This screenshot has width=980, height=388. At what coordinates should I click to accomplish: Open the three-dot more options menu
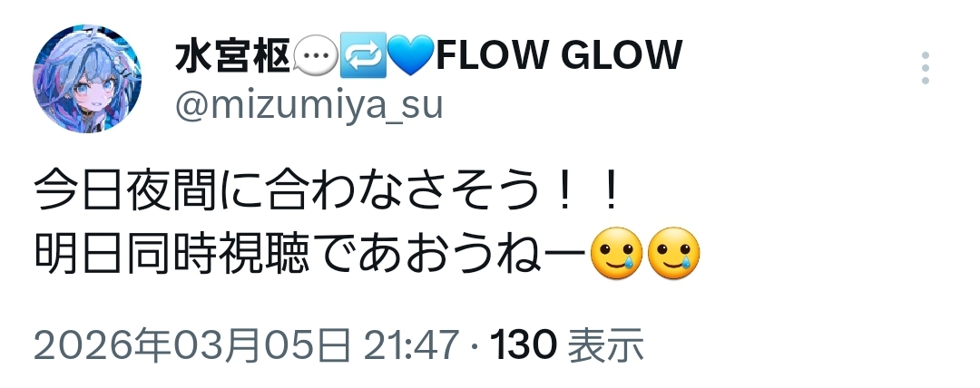[925, 68]
